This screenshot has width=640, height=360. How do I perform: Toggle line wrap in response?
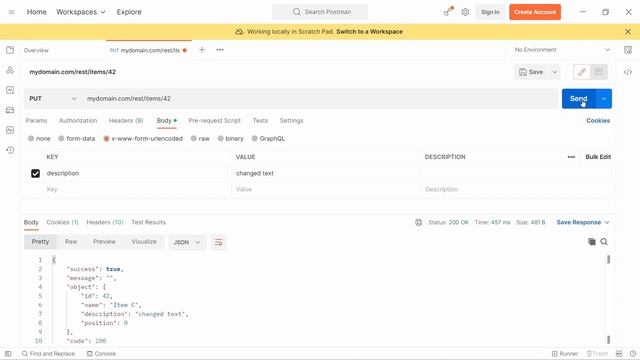(218, 242)
